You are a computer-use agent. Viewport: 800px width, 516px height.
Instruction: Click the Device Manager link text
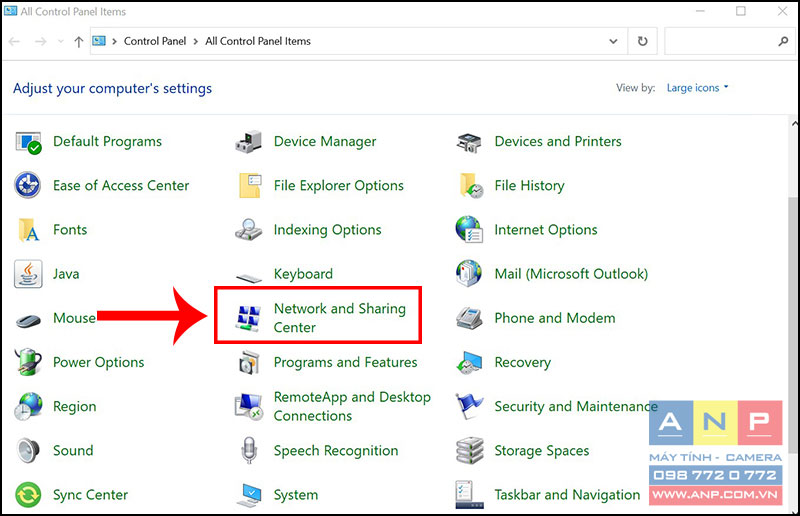[x=325, y=141]
